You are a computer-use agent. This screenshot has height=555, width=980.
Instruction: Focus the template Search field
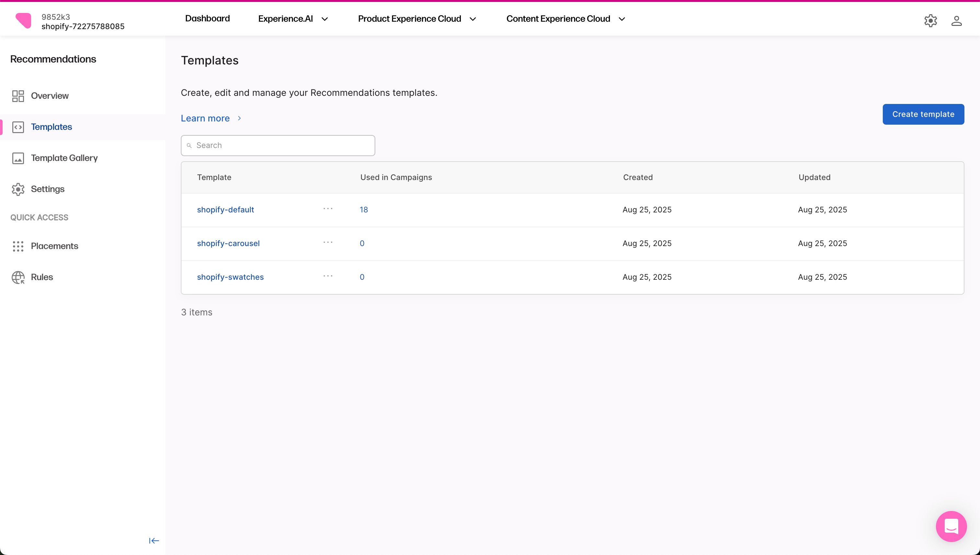point(278,146)
